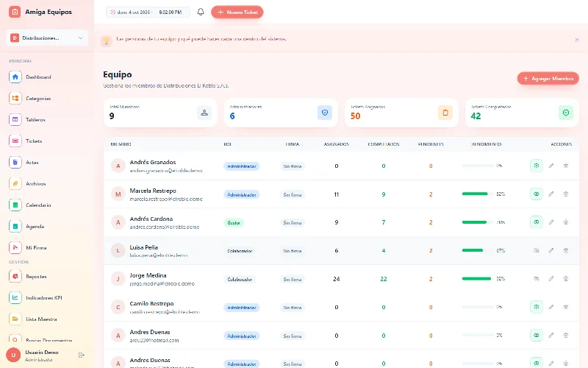Click the email marcela.restrepo@elroble.demo
The width and height of the screenshot is (588, 368).
[166, 199]
